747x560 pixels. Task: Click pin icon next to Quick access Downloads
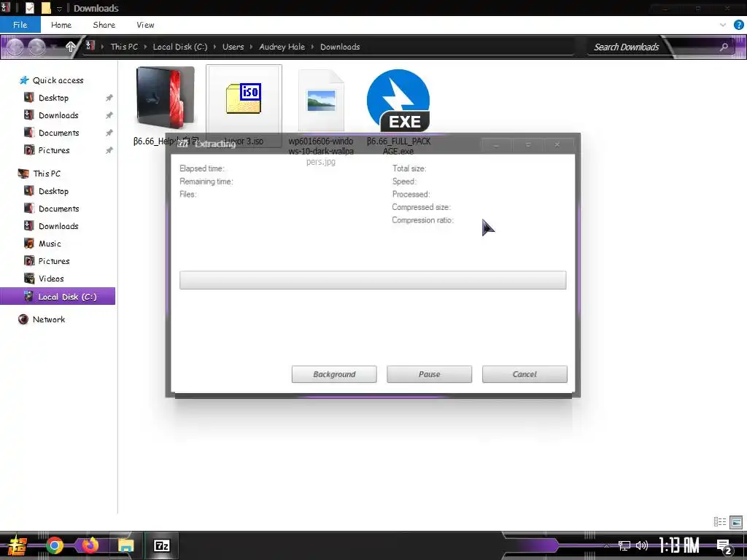pos(109,115)
